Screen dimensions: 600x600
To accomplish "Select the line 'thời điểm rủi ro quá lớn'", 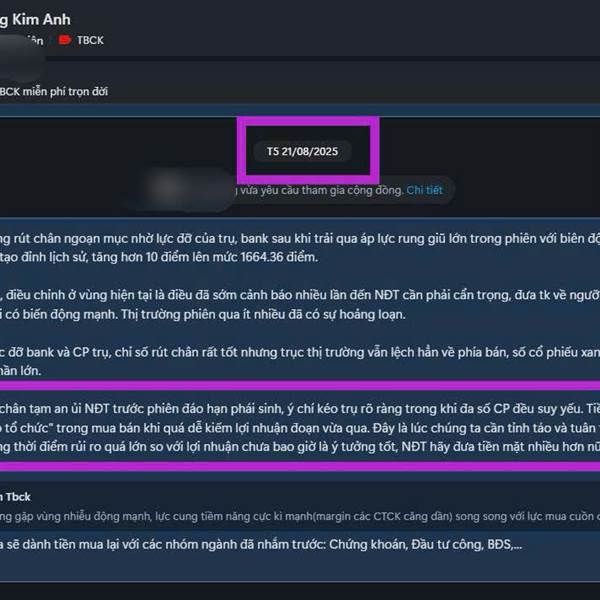I will 300,447.
